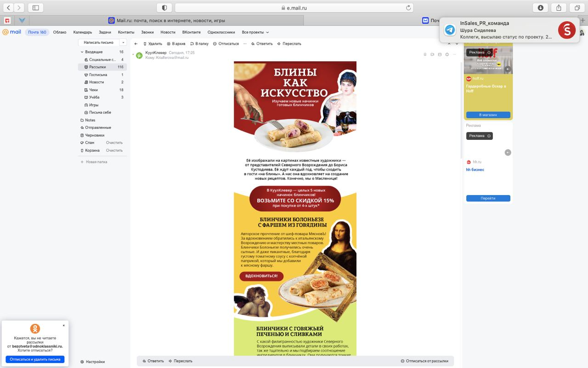Select the Рассылки folder

point(97,67)
